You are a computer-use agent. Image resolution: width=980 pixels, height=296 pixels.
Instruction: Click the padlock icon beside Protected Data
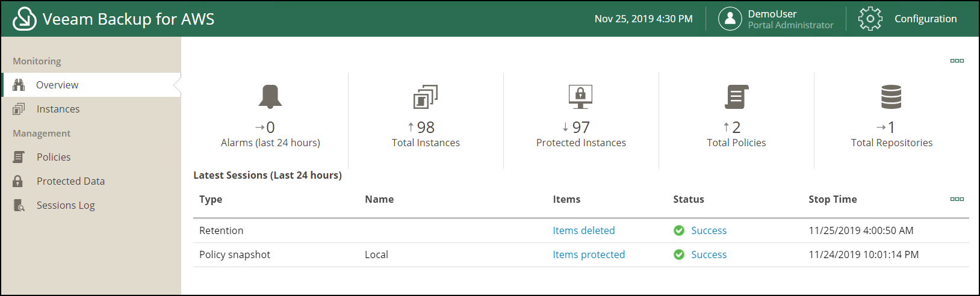pyautogui.click(x=18, y=181)
